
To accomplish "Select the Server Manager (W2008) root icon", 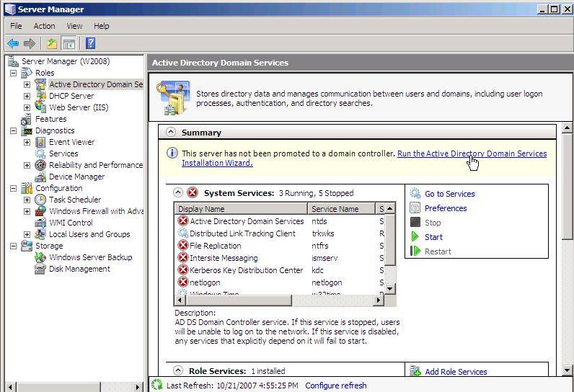I will [x=13, y=61].
